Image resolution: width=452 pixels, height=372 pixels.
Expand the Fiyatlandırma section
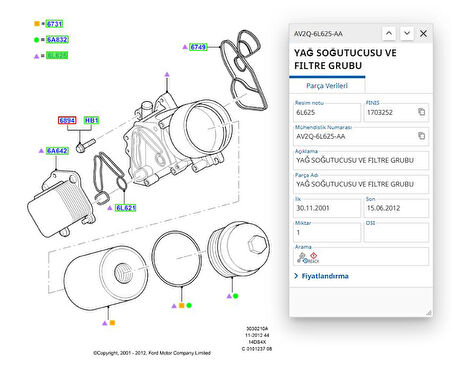pos(322,276)
